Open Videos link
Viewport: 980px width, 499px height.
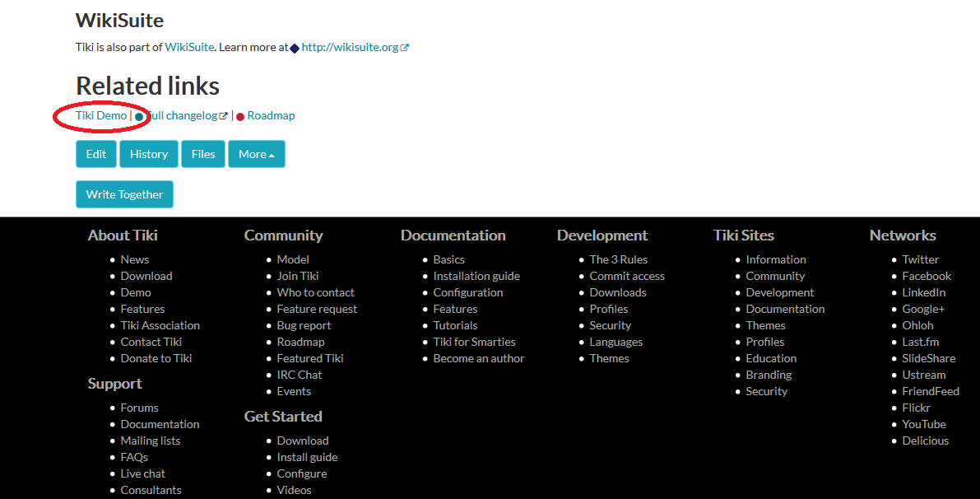pos(294,490)
